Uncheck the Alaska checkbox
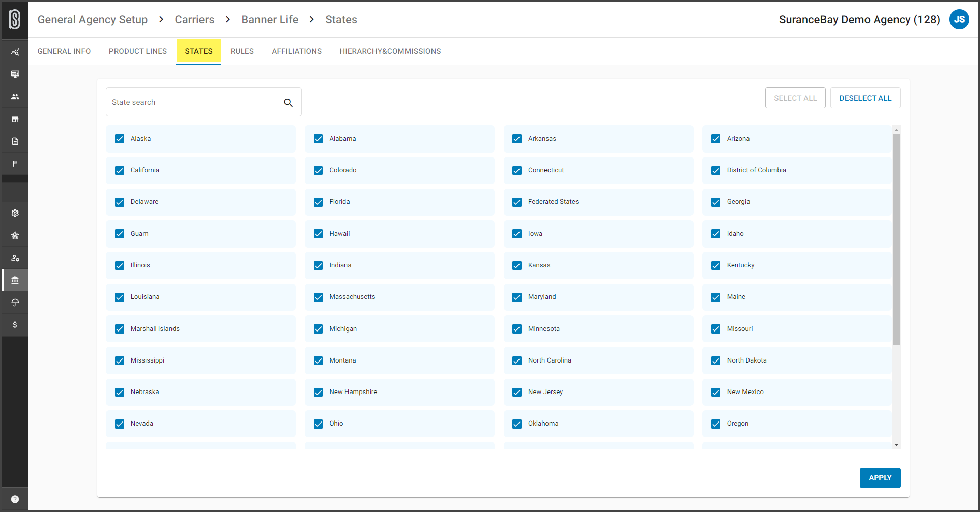980x512 pixels. (x=120, y=139)
